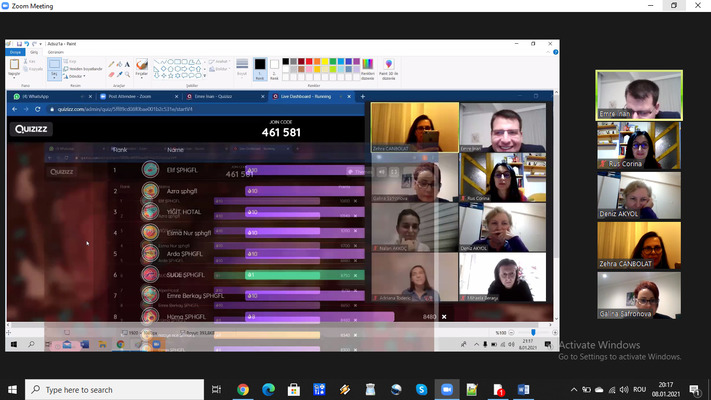
Task: Click the taskbar search box
Action: point(114,390)
